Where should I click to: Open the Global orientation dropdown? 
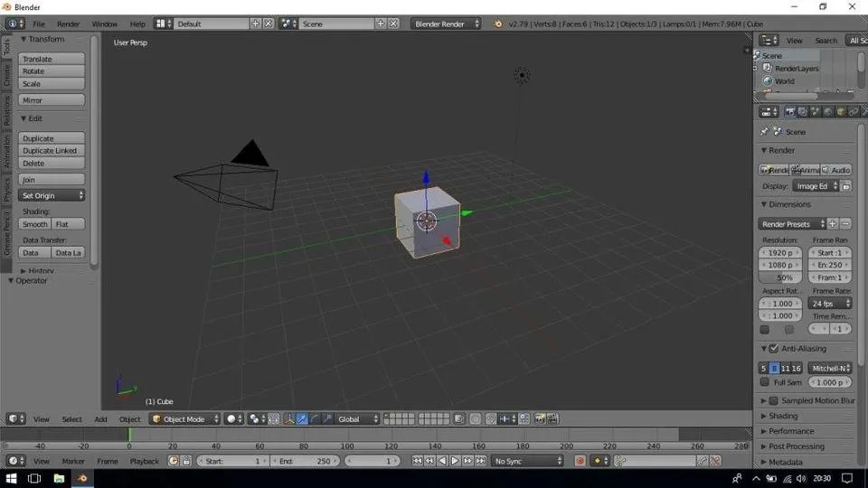coord(358,418)
